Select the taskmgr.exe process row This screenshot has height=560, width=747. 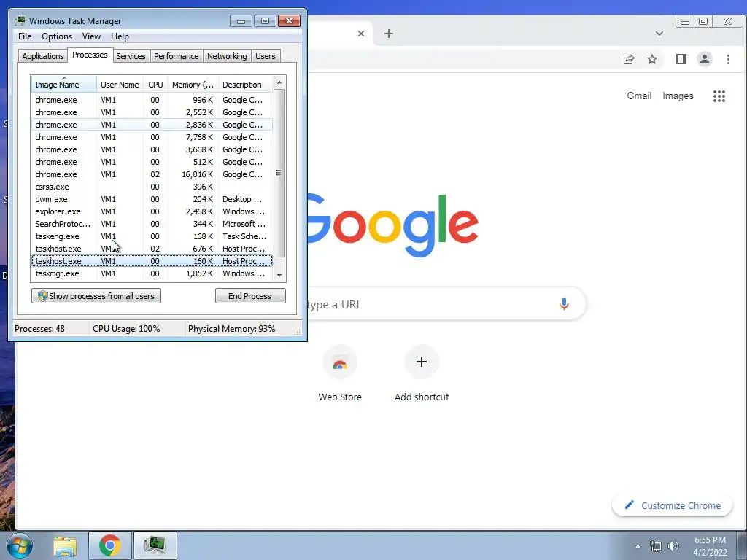click(152, 273)
